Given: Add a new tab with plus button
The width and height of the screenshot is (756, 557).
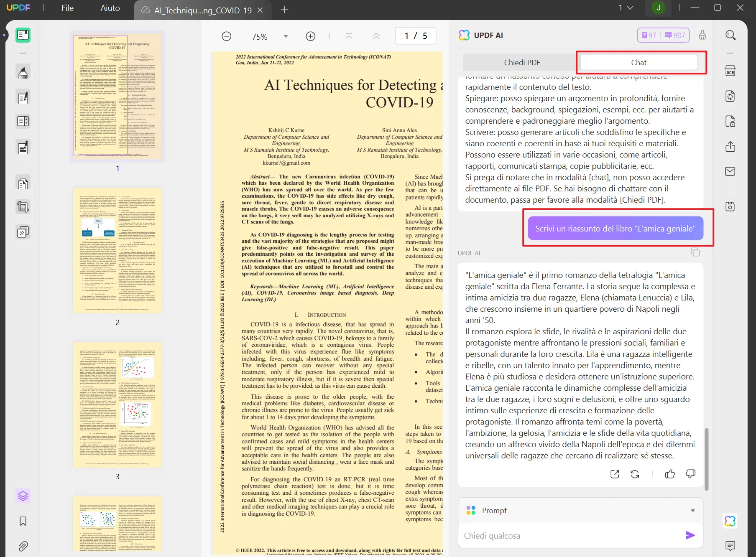Looking at the screenshot, I should 284,10.
